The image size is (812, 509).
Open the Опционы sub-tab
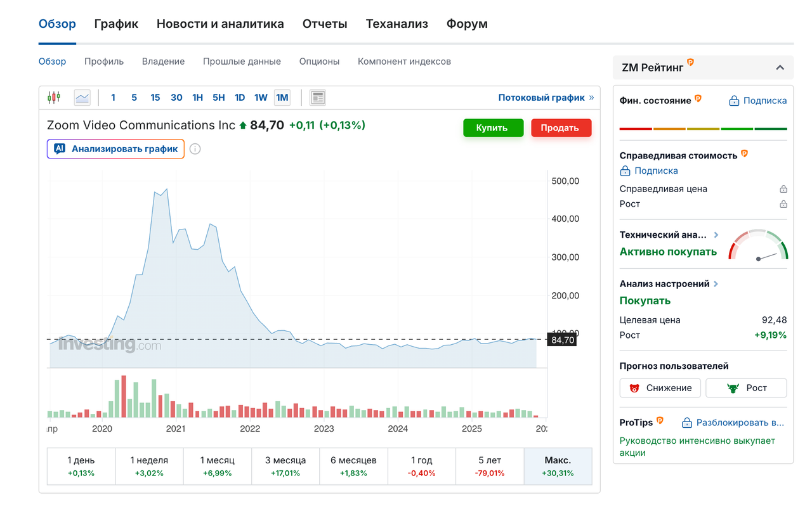[x=319, y=61]
